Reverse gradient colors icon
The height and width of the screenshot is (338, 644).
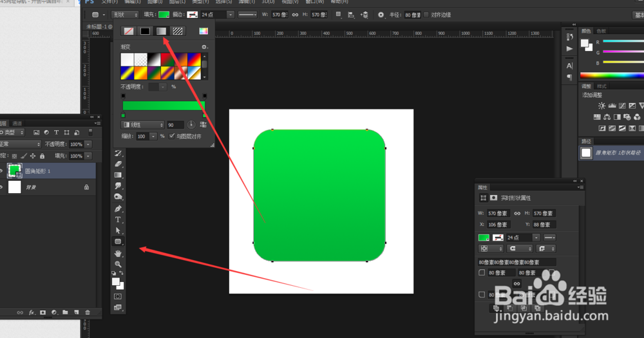[x=203, y=124]
